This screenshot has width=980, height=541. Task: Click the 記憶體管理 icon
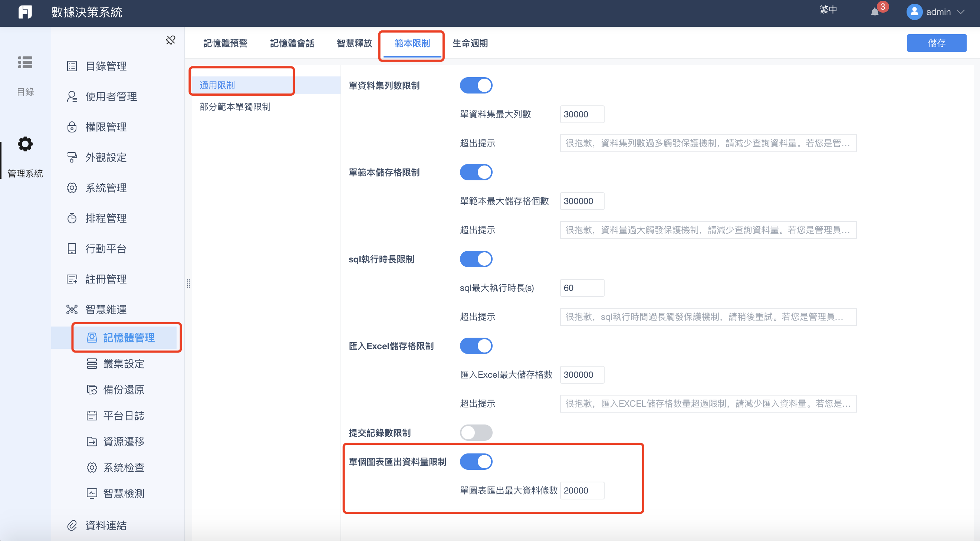(x=92, y=337)
